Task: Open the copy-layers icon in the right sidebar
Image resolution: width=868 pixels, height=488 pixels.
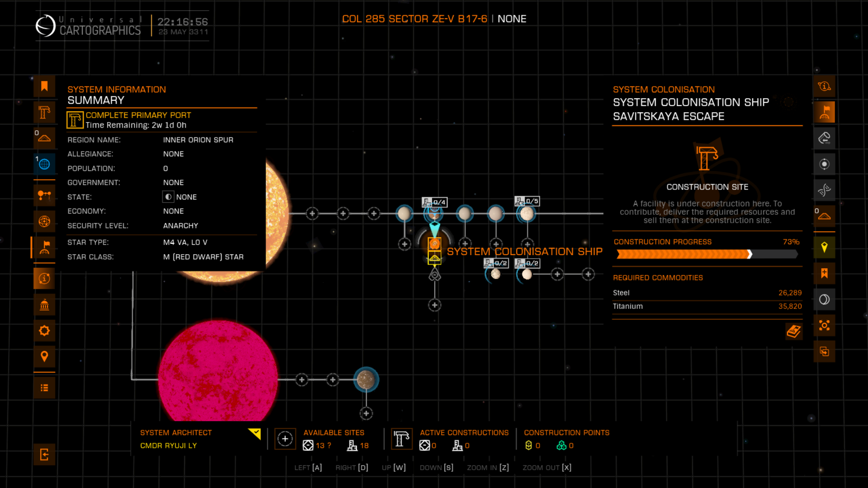Action: [x=824, y=351]
